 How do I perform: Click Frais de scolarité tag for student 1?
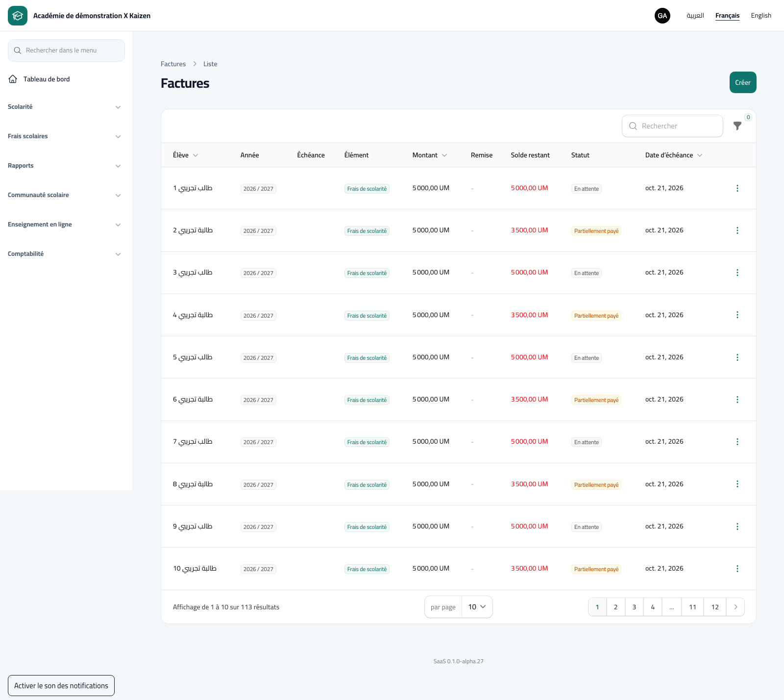(367, 189)
